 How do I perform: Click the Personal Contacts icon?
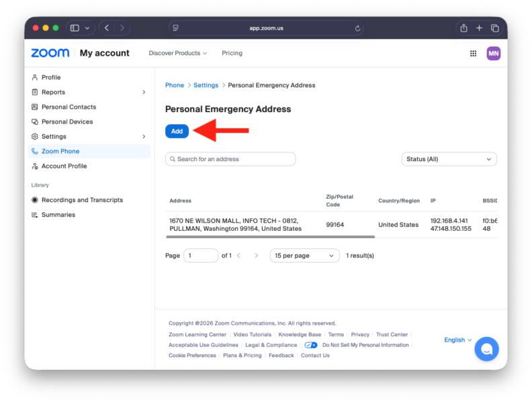(35, 107)
